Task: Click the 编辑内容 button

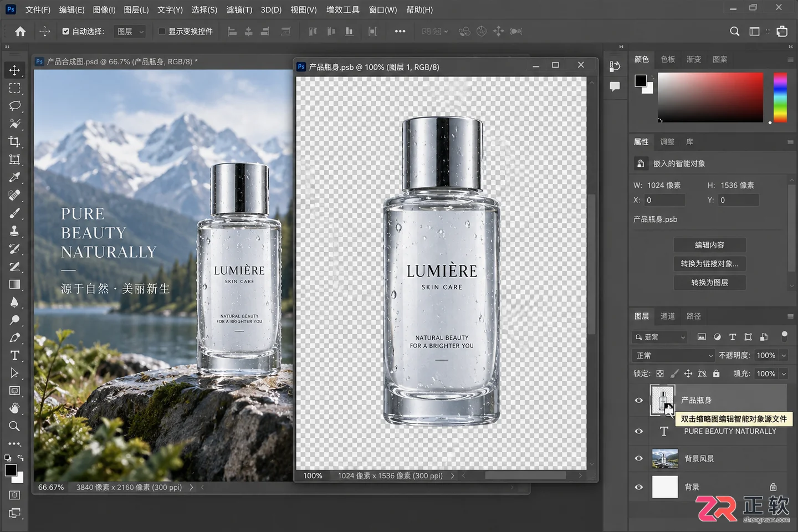Action: pyautogui.click(x=709, y=245)
